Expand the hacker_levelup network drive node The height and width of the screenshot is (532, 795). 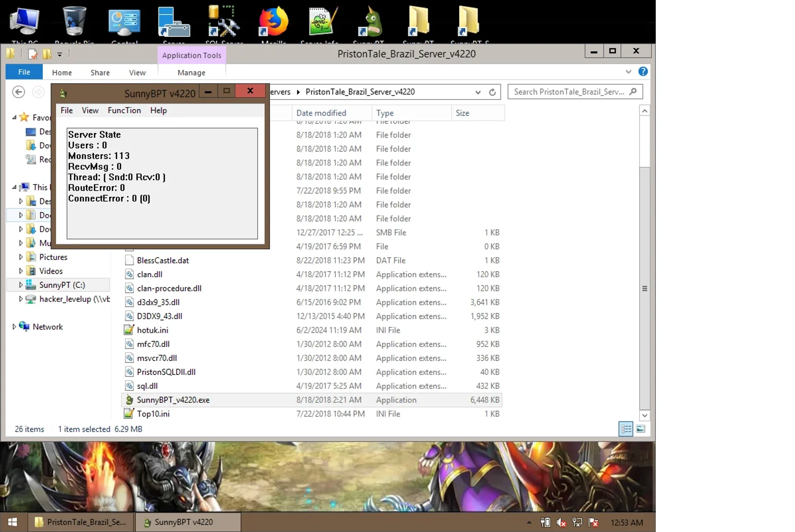point(20,299)
